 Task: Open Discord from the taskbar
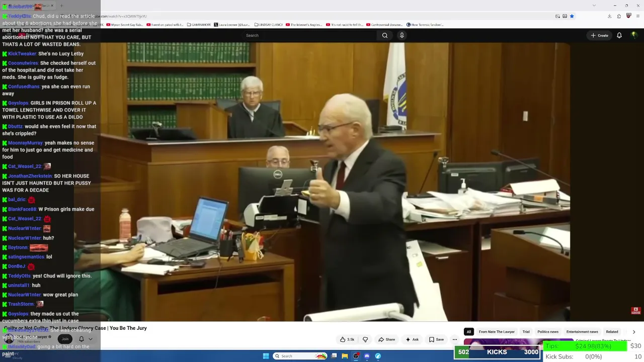point(367,356)
